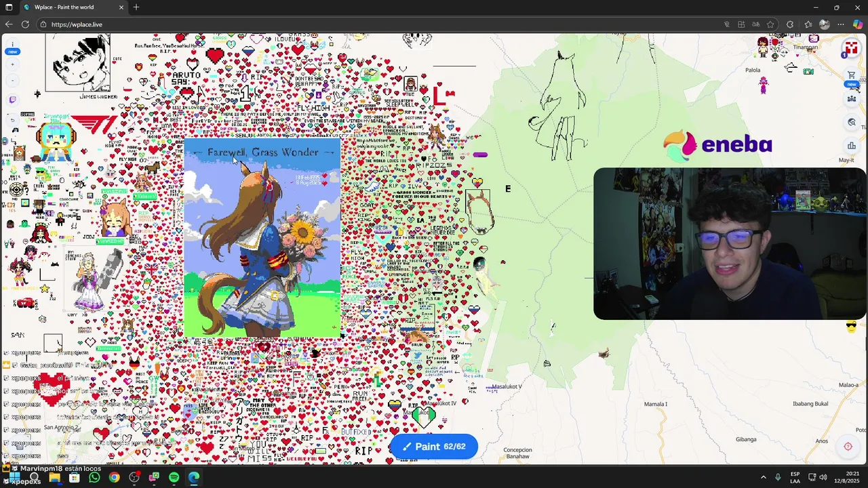Click the Farewell, Grass Wonder artwork title

point(262,152)
